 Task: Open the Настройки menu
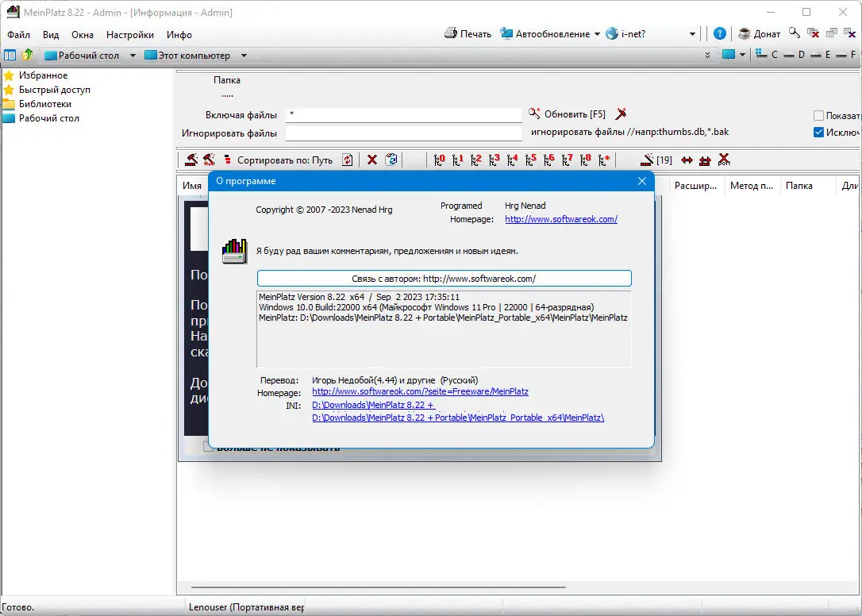click(129, 35)
